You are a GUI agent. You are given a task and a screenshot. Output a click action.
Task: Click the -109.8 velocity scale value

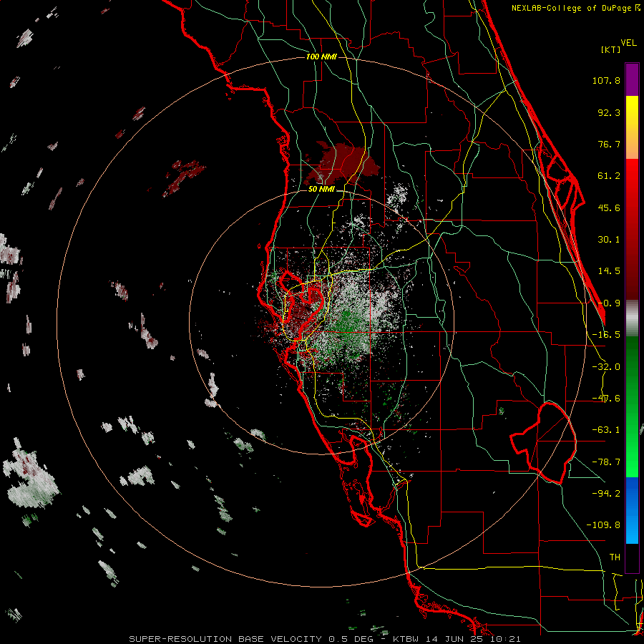pos(603,525)
